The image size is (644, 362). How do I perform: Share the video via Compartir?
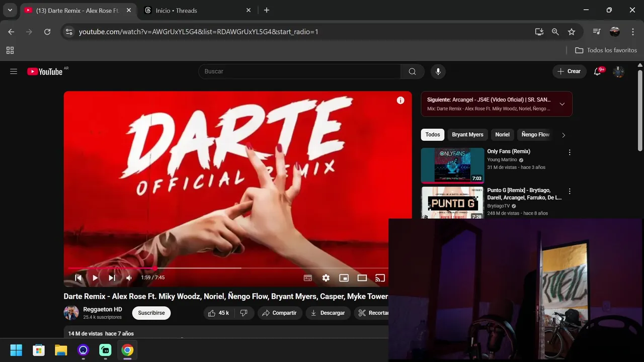pos(280,313)
